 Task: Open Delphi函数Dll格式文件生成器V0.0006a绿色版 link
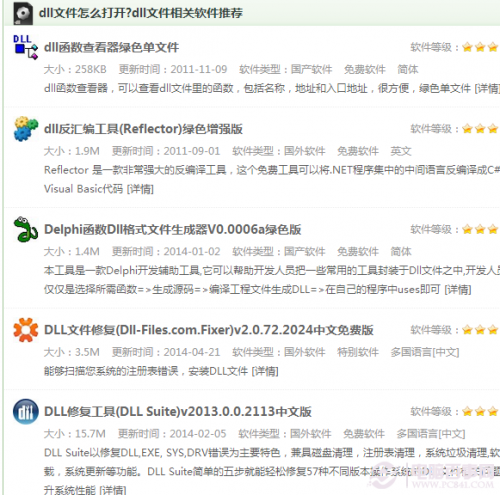(173, 229)
